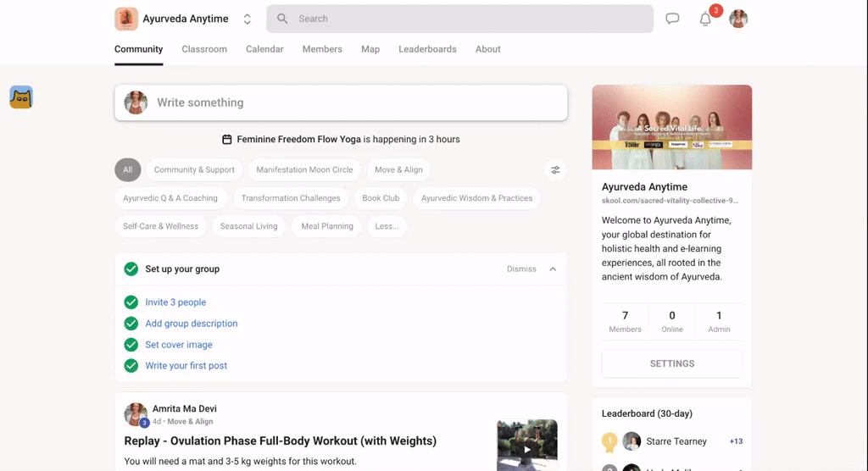Click the first-place gold medal icon
Image resolution: width=868 pixels, height=471 pixels.
pyautogui.click(x=609, y=441)
